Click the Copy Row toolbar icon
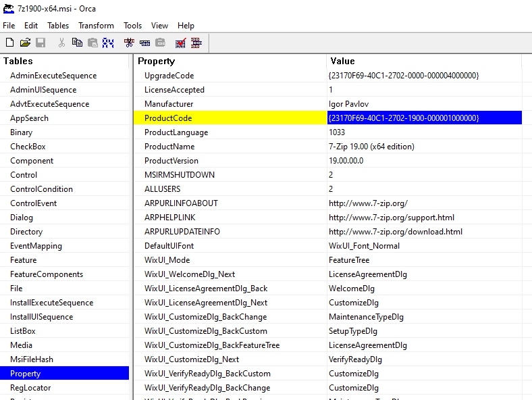 [144, 43]
